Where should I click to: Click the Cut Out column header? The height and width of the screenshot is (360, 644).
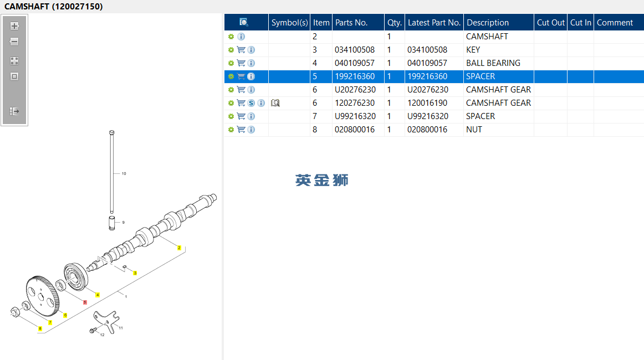[551, 23]
